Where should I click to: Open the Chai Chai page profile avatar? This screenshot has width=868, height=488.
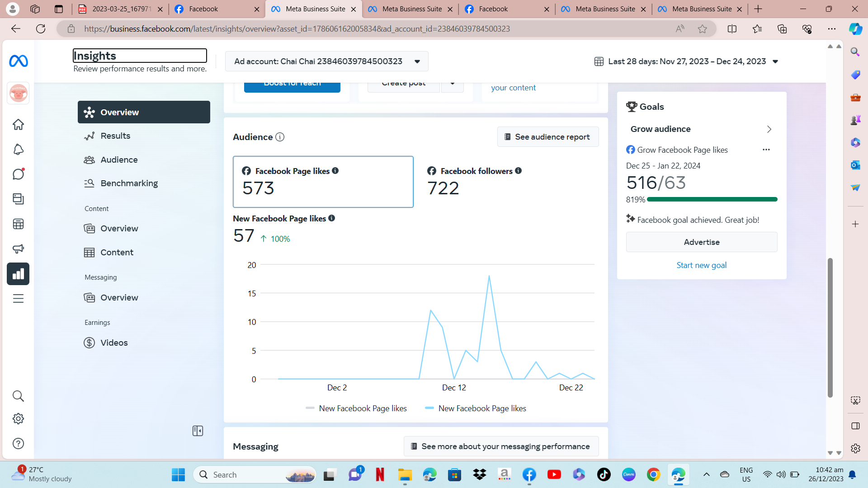[18, 94]
